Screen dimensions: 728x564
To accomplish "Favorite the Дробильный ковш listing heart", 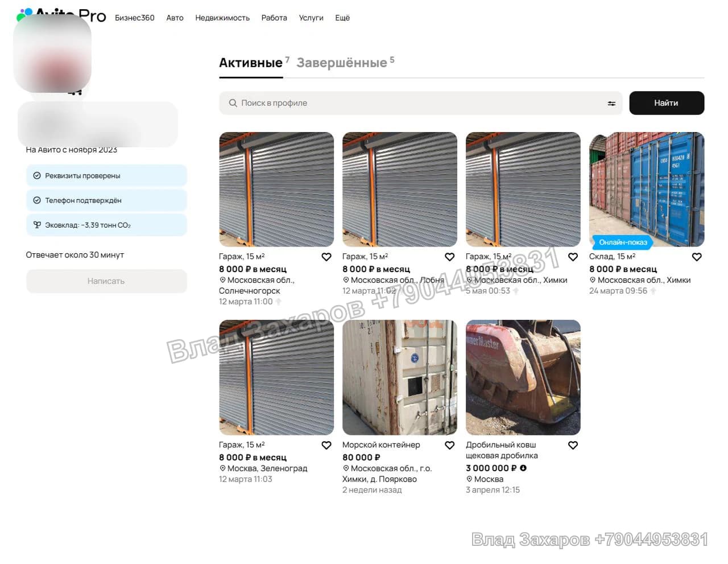I will point(573,446).
